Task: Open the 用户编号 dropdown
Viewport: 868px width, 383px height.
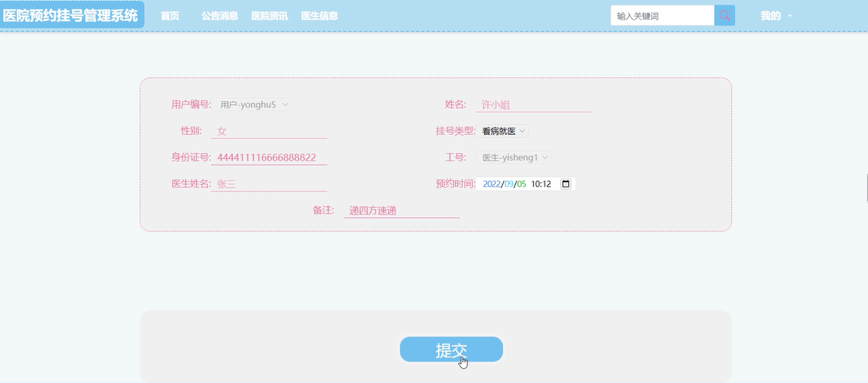Action: [252, 105]
